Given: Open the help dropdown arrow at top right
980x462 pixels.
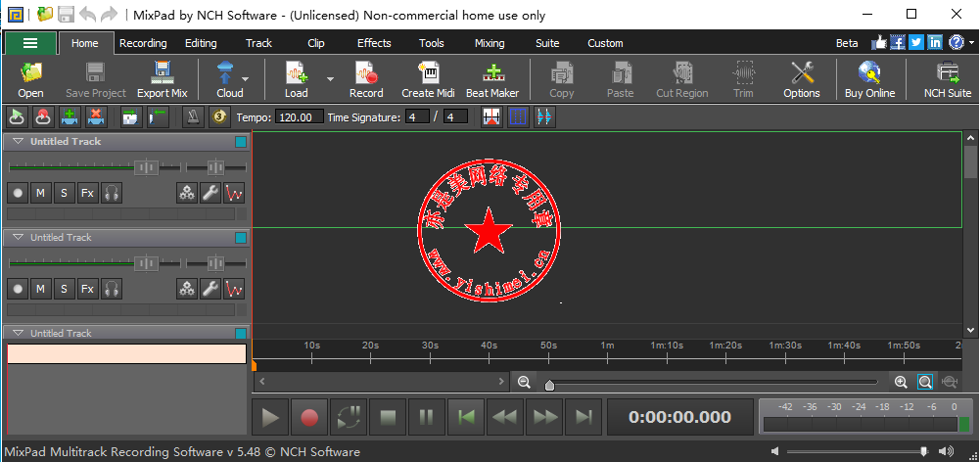Looking at the screenshot, I should [x=970, y=43].
